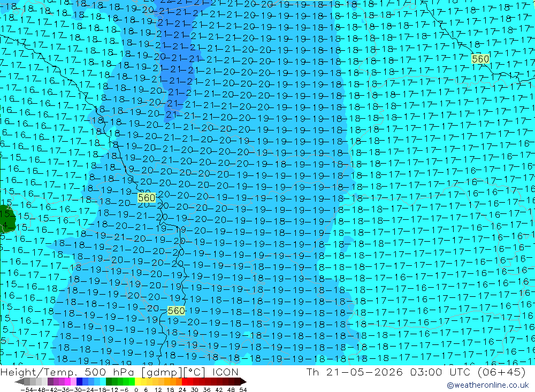Click the weatheronline.co.uk copyright link

pos(488,385)
